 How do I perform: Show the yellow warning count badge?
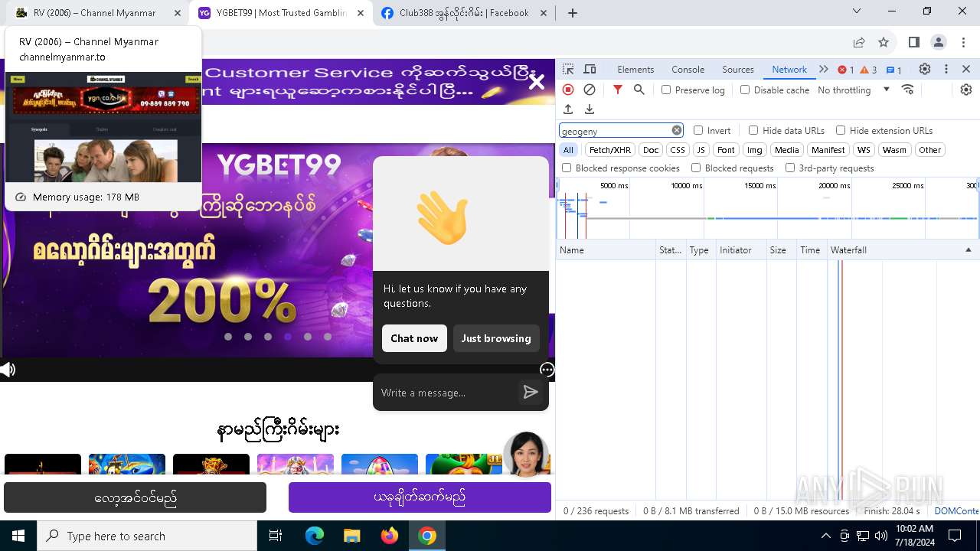(868, 70)
